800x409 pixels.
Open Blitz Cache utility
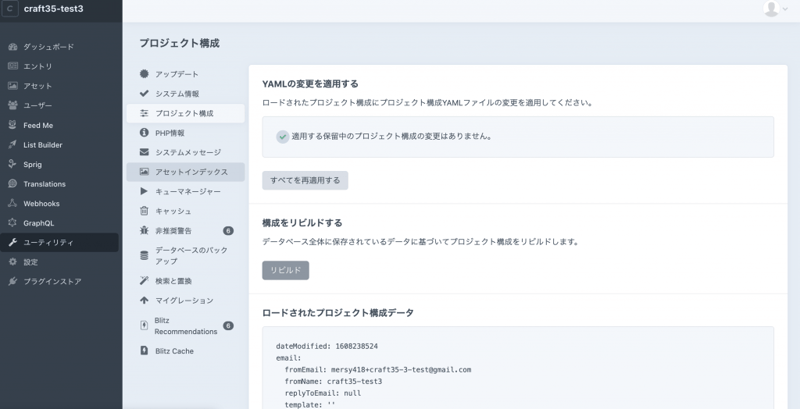[x=174, y=351]
